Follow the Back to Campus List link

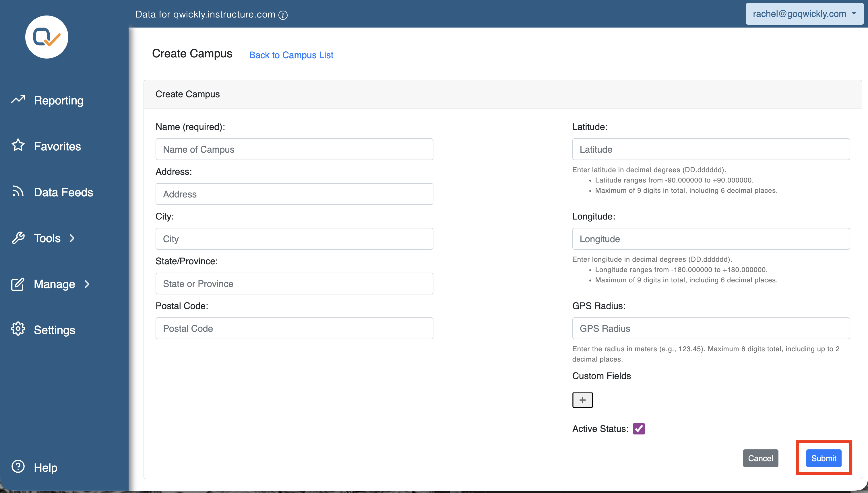pyautogui.click(x=291, y=55)
